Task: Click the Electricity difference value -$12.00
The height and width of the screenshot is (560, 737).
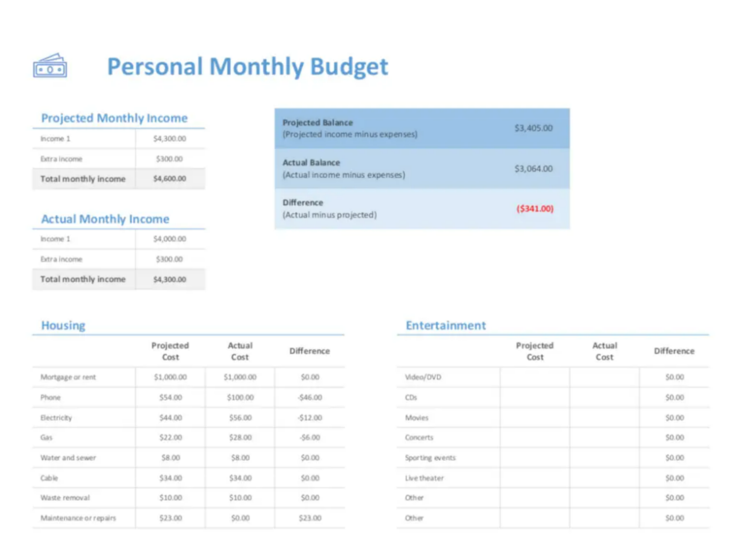Action: point(309,417)
